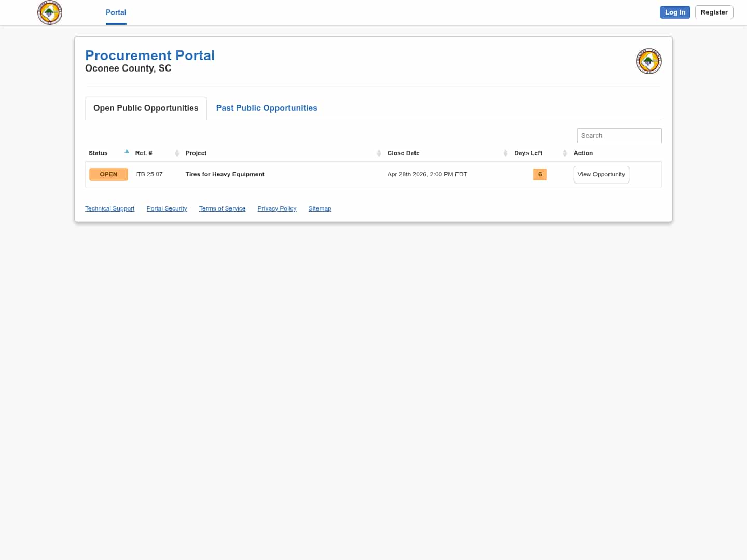Click the Oconee County seal in the header
This screenshot has height=560, width=747.
pyautogui.click(x=50, y=12)
